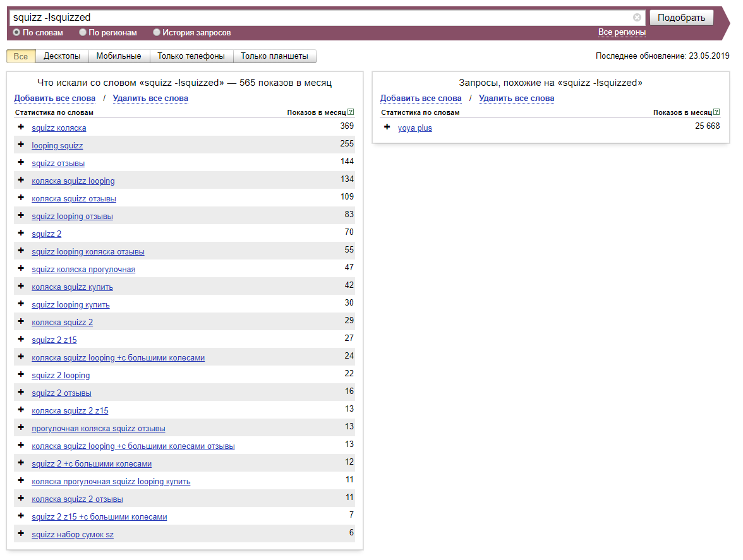Click plus icon for 'коляска squizz 2'
This screenshot has width=743, height=560.
pos(21,321)
